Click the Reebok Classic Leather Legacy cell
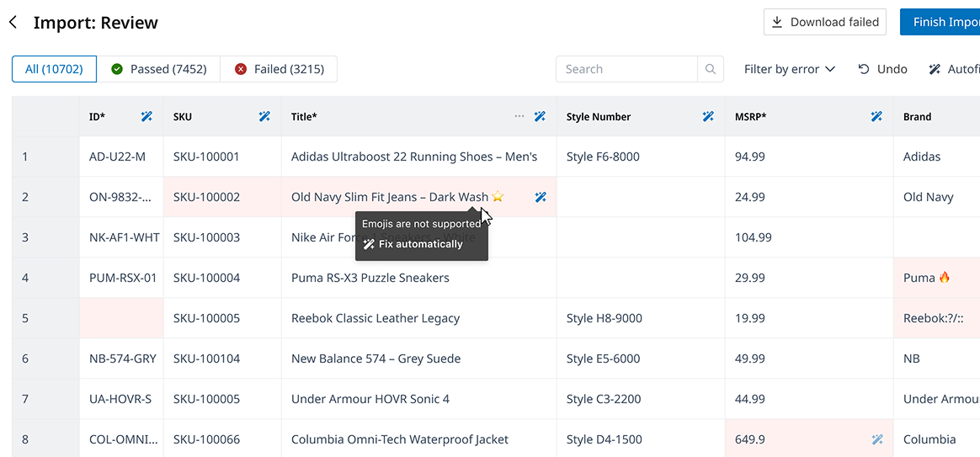 coord(418,318)
